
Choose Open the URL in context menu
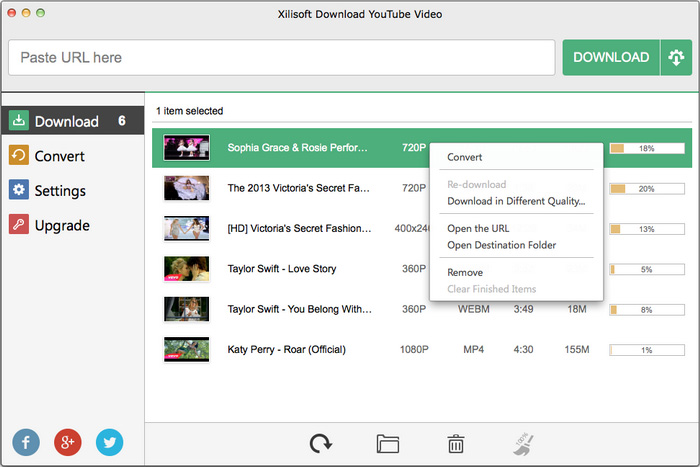click(478, 229)
